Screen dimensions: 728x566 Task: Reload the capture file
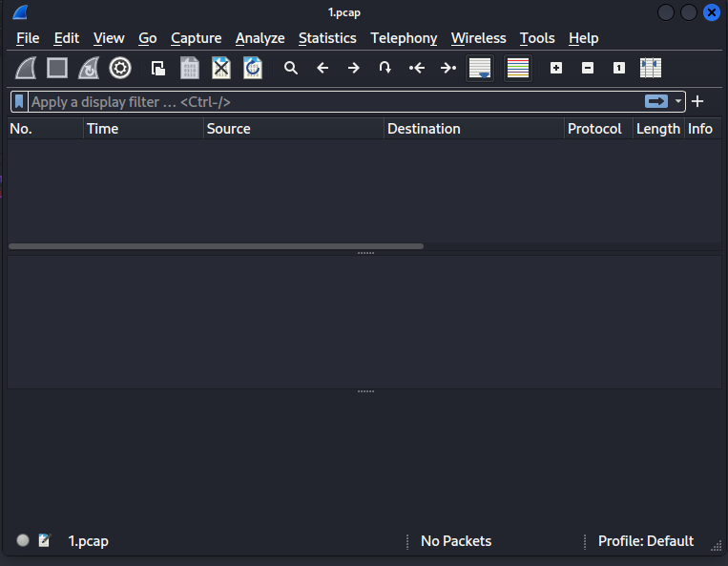coord(253,68)
